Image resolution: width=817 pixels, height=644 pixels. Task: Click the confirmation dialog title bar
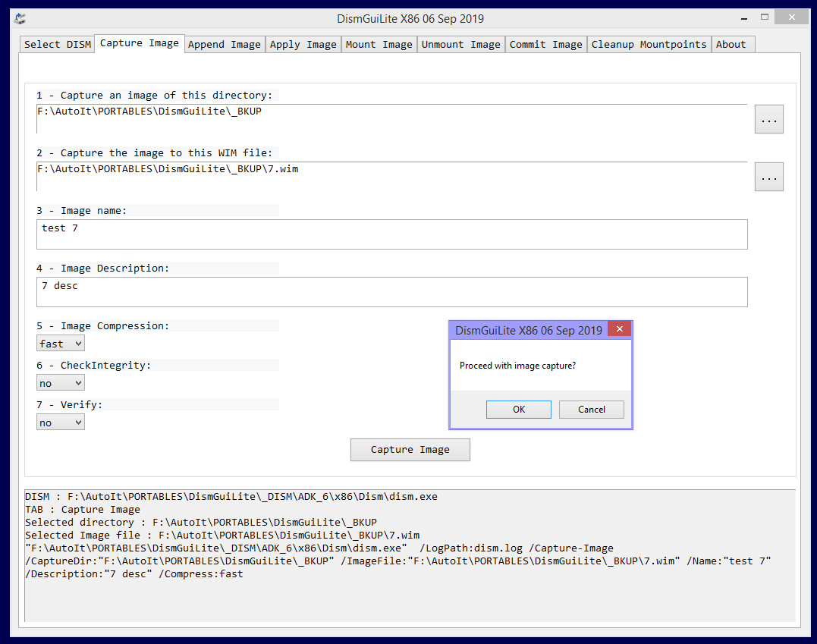(529, 330)
